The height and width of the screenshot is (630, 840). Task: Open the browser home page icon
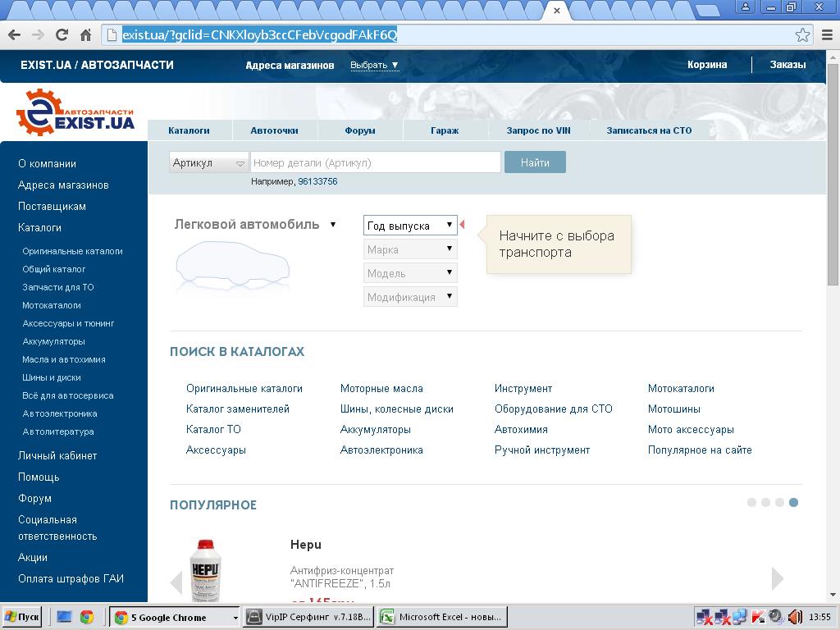pos(85,35)
